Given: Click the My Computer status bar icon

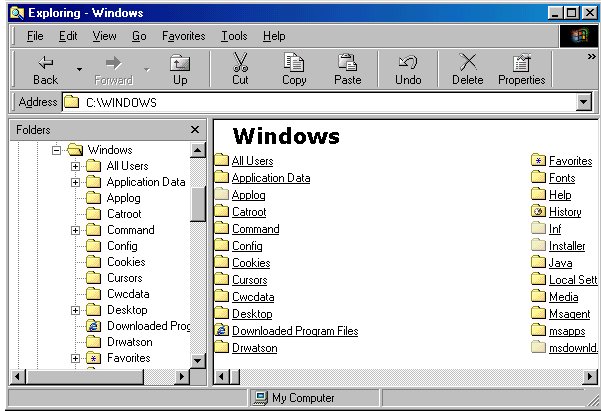Looking at the screenshot, I should tap(260, 398).
